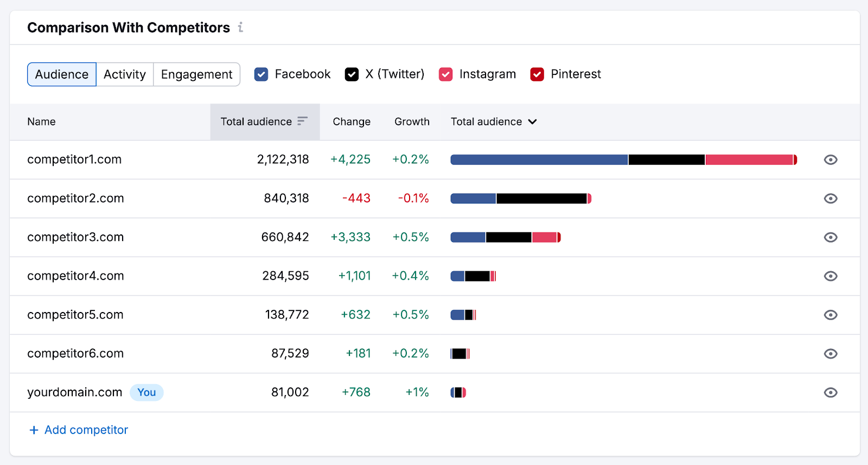Click the Add competitor link
The height and width of the screenshot is (465, 868).
86,430
